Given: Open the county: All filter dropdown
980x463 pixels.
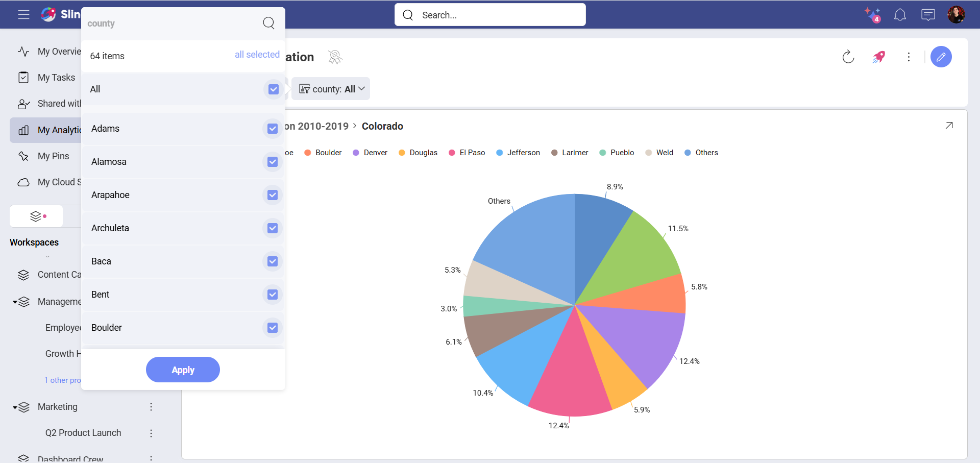Looking at the screenshot, I should [x=331, y=89].
